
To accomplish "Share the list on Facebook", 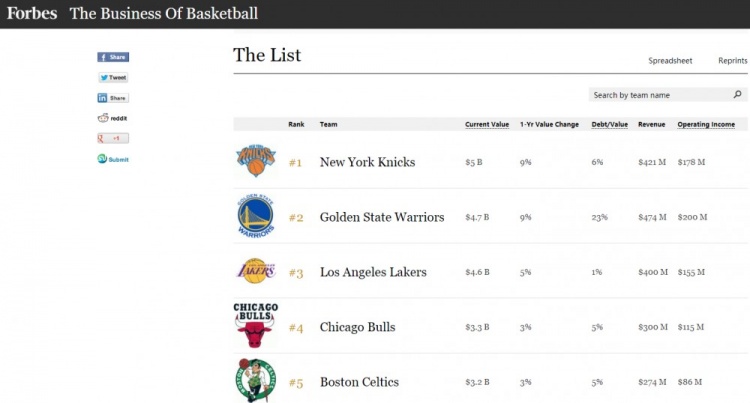I will 113,57.
